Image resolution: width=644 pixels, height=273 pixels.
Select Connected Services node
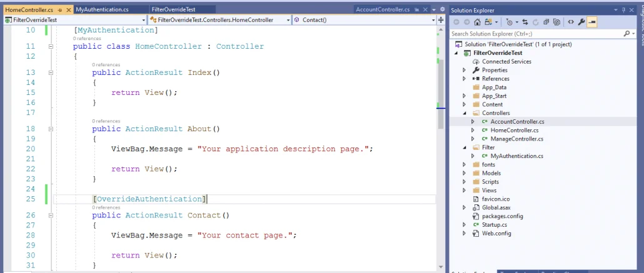[x=506, y=62]
